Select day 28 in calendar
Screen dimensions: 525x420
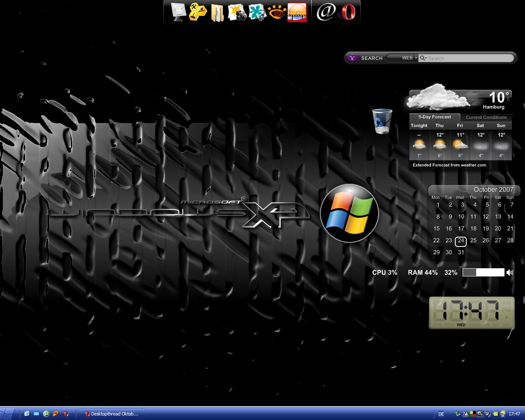coord(510,240)
